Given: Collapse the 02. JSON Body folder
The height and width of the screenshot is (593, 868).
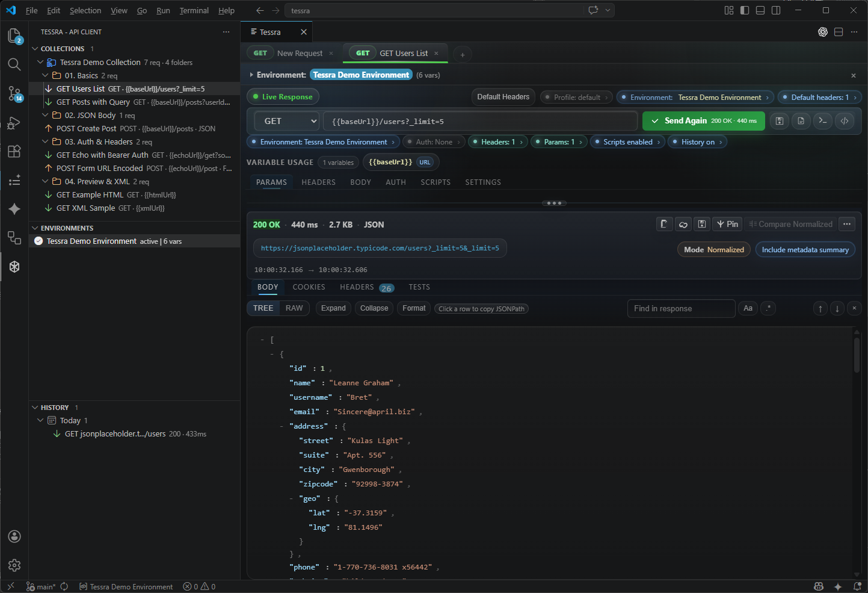Looking at the screenshot, I should (45, 115).
